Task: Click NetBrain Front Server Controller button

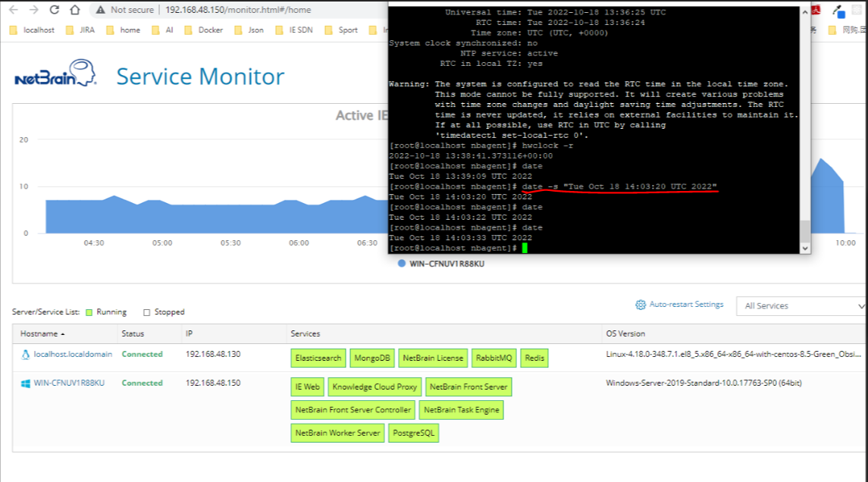Action: [353, 410]
